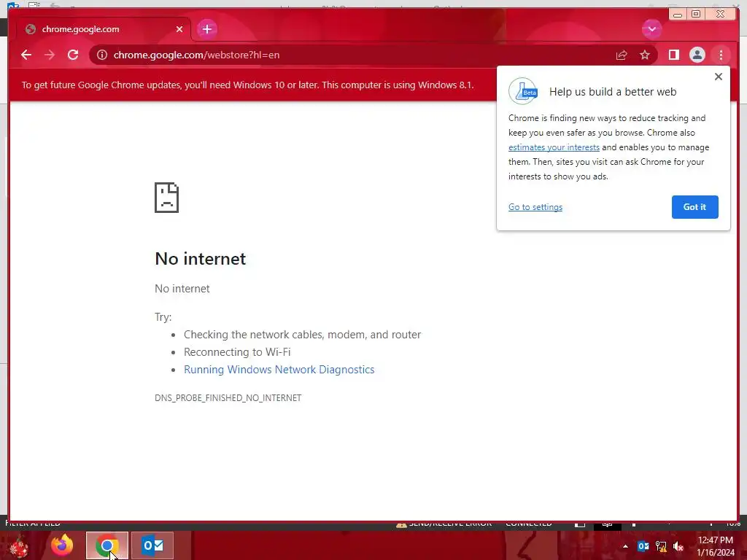747x560 pixels.
Task: Restore down the Chrome window
Action: pos(696,15)
